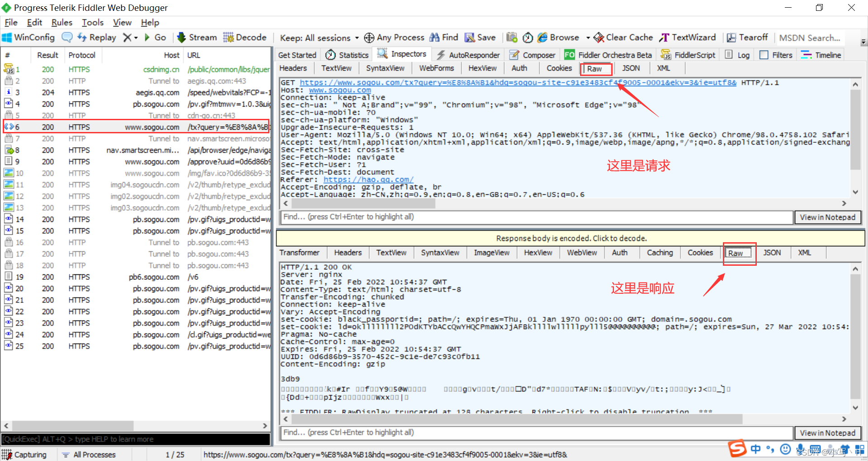Click response pane View in Notepad

click(827, 433)
